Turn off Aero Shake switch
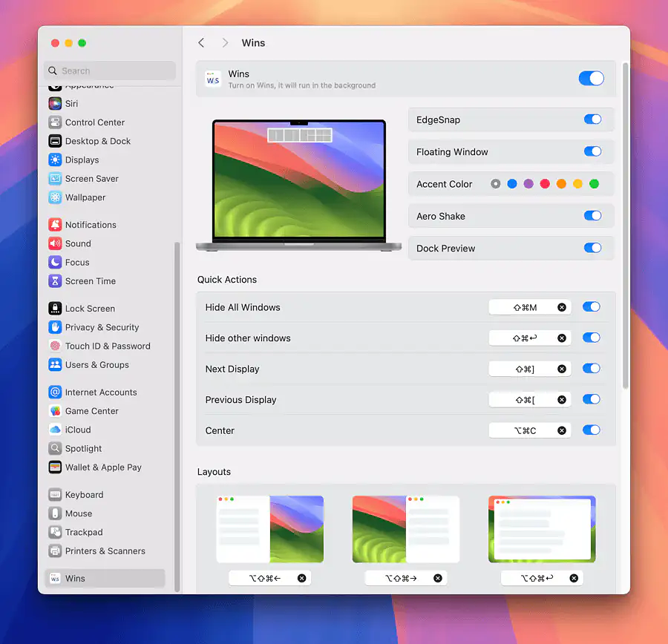Screen dimensions: 668x644 592,216
